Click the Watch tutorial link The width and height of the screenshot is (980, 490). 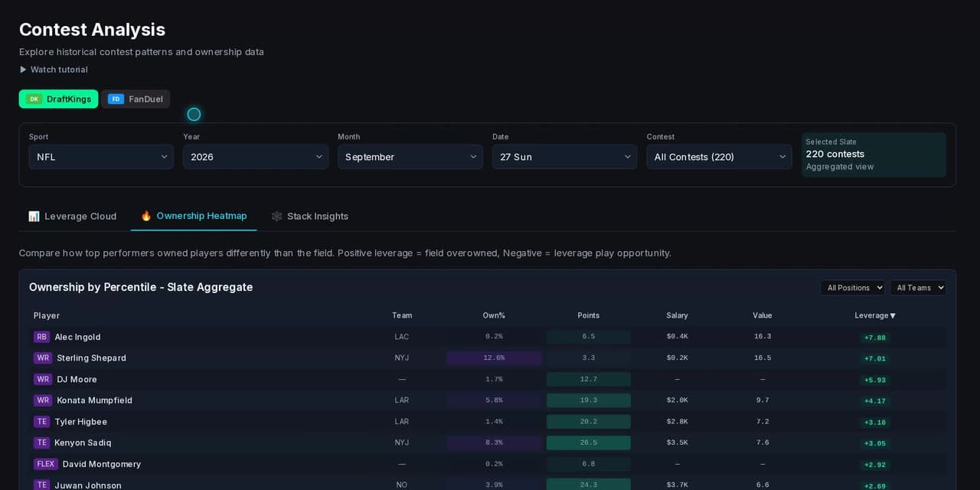coord(54,70)
